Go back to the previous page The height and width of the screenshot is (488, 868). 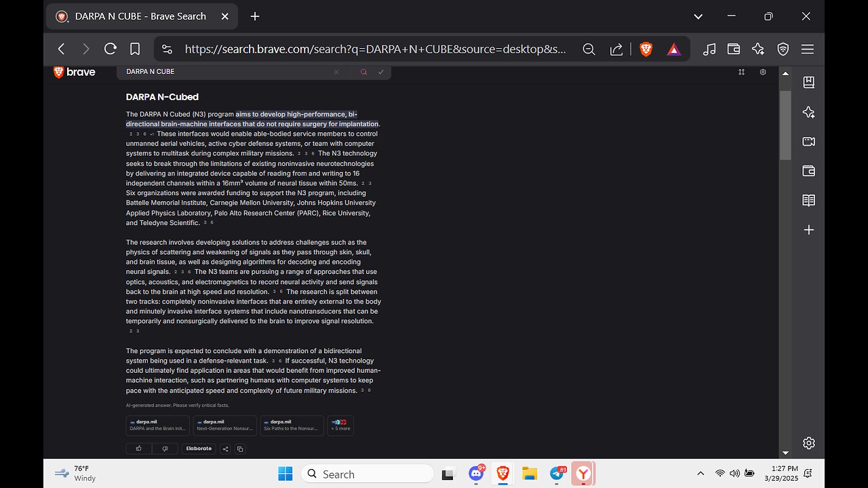point(61,49)
